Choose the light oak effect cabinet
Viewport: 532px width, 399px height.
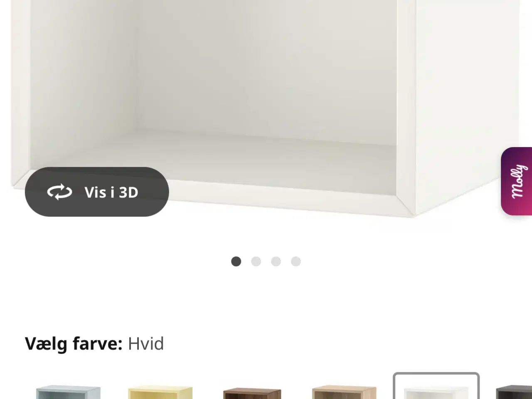[344, 392]
